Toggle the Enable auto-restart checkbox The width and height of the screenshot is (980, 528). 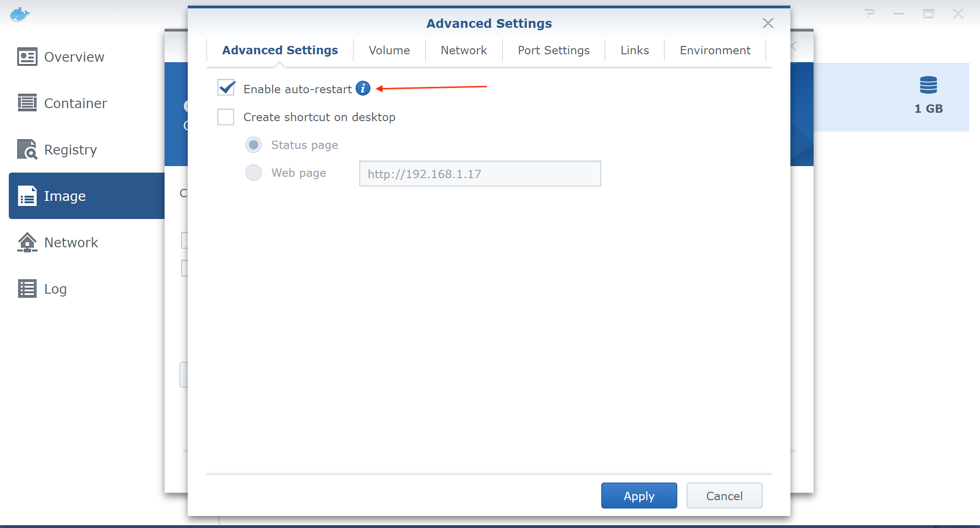click(226, 88)
